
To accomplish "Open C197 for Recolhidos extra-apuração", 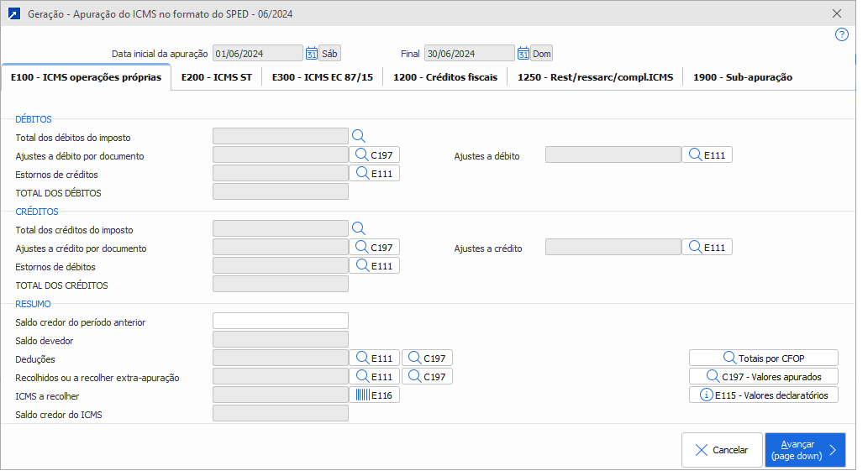I will 427,377.
